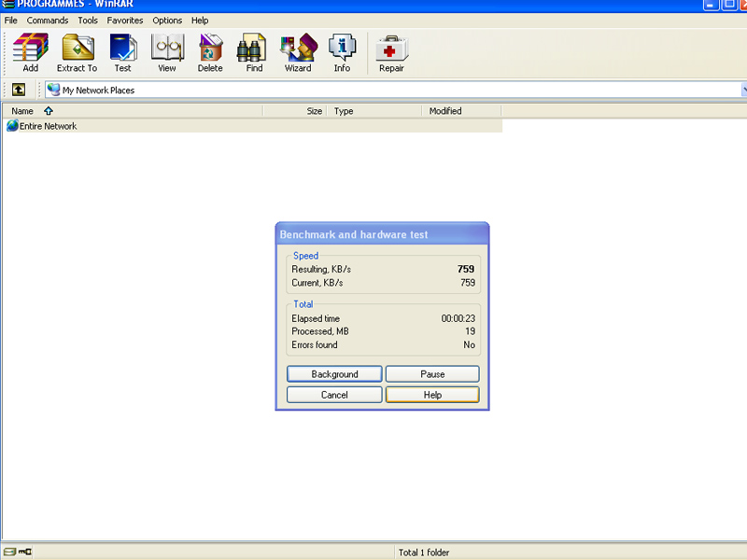
Task: Click the Help button in benchmark dialog
Action: (432, 395)
